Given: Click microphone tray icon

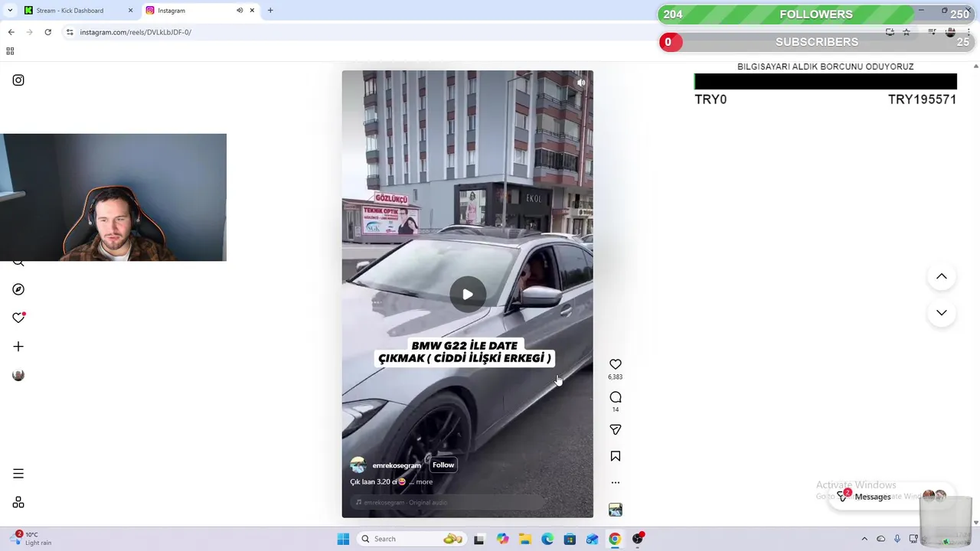Looking at the screenshot, I should point(897,539).
